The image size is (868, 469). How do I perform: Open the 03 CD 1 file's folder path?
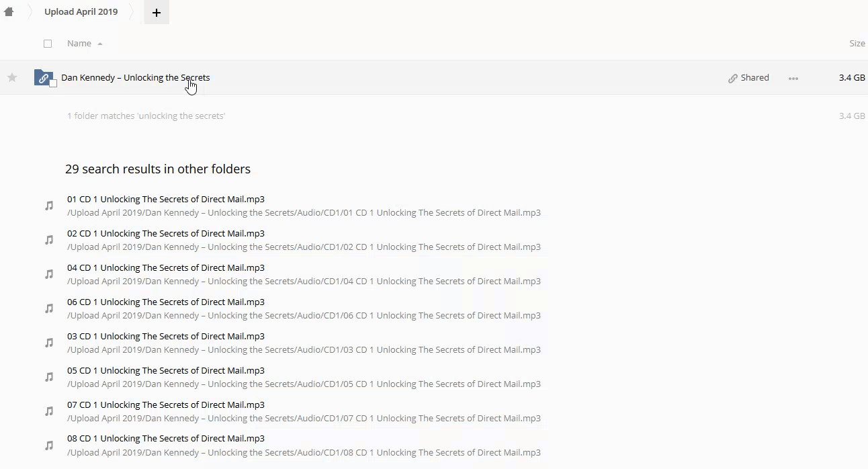point(304,350)
